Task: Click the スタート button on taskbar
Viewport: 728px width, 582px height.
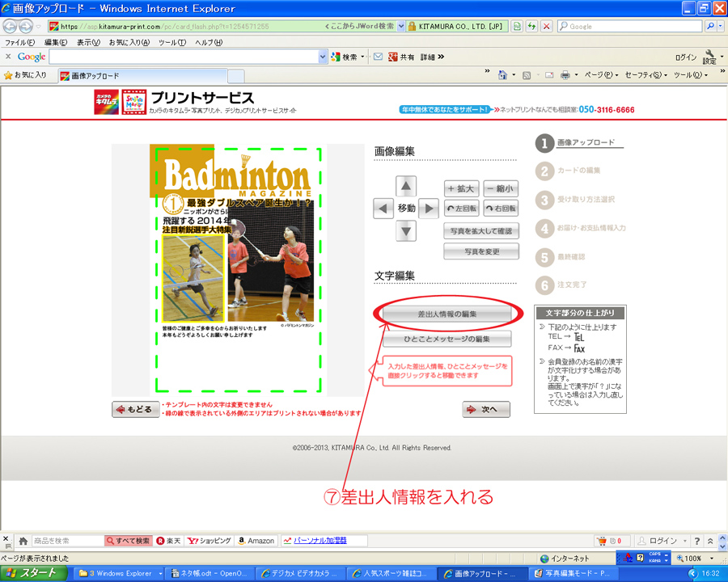Action: (32, 573)
